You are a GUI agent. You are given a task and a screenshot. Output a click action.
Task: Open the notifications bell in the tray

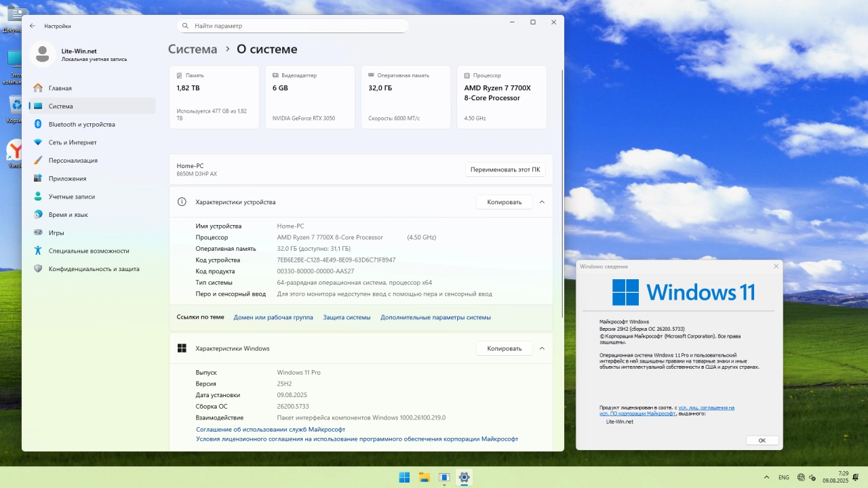coord(857,477)
